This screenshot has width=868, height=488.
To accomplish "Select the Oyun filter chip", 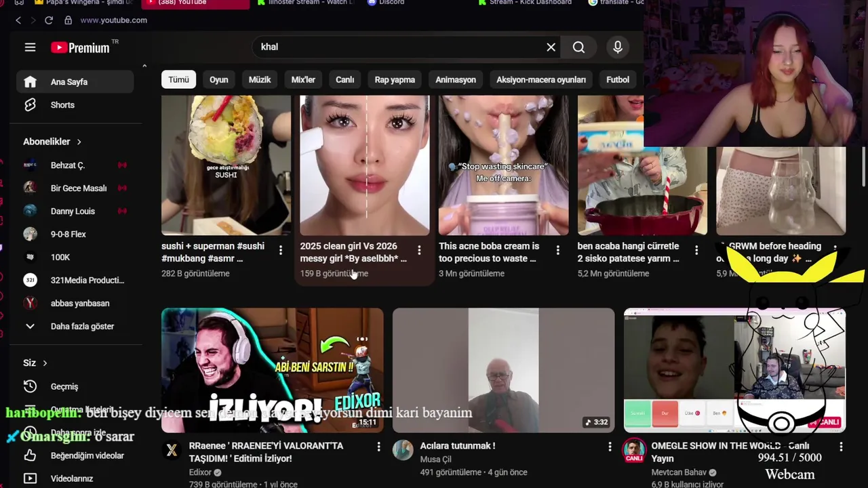I will click(218, 79).
